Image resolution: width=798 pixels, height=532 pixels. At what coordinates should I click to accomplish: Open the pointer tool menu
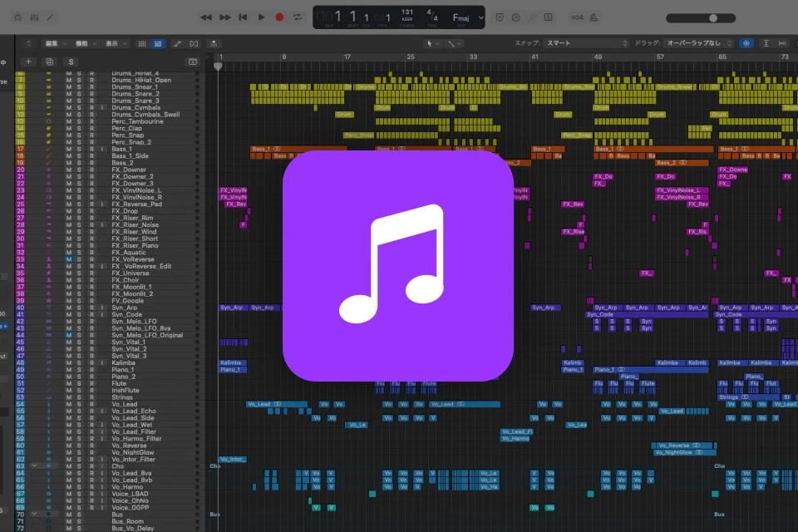pyautogui.click(x=432, y=44)
